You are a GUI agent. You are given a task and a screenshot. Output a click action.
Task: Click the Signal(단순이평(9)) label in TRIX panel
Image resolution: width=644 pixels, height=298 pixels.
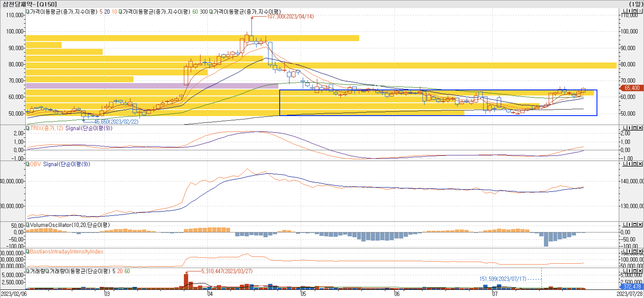click(x=89, y=128)
